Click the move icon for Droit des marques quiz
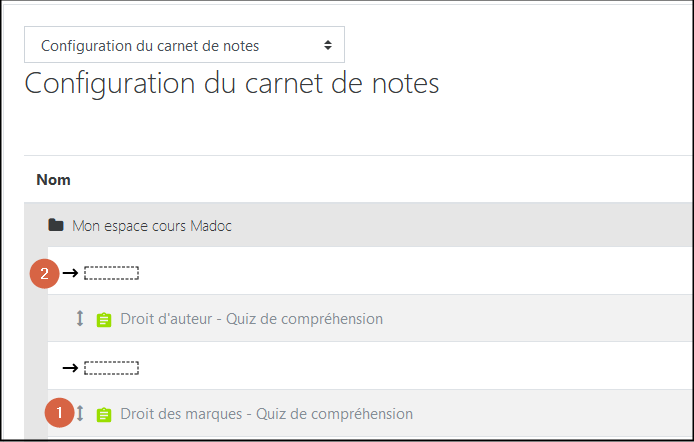 point(80,413)
